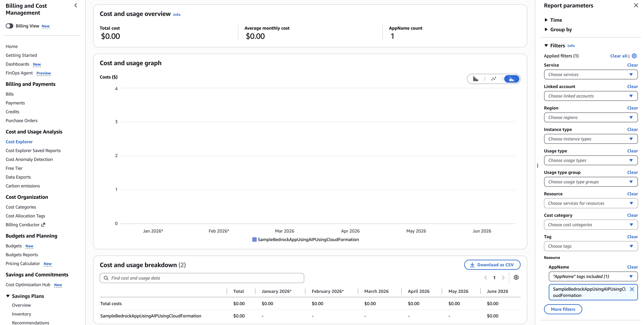Open Choose services for resources dropdown

(x=591, y=203)
